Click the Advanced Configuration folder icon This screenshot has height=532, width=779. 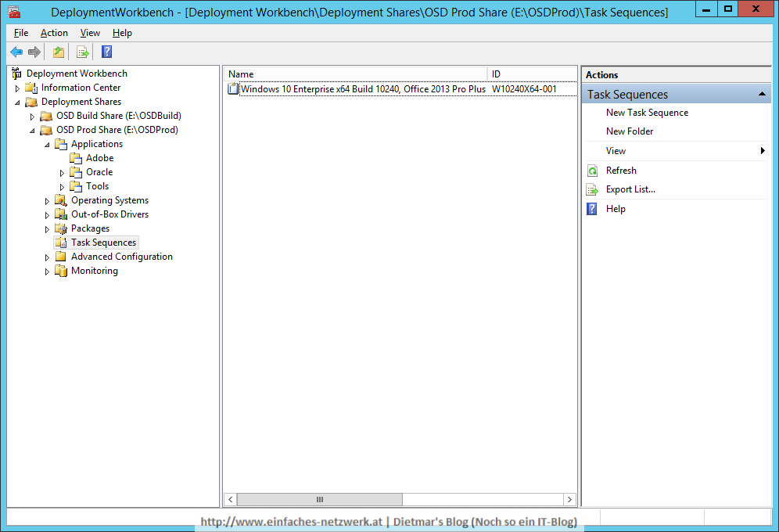click(x=61, y=257)
